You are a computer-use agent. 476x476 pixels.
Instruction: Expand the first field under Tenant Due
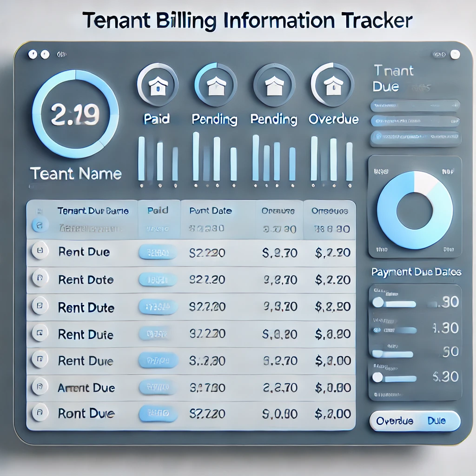415,106
